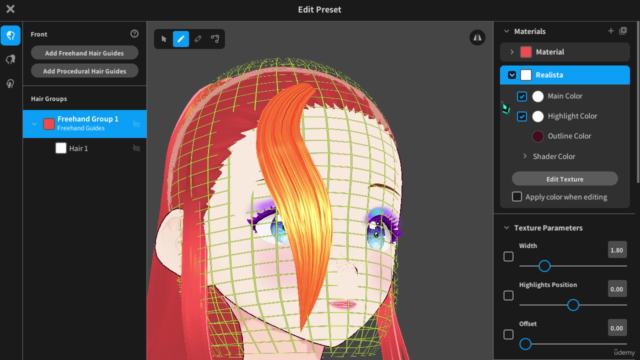This screenshot has width=640, height=360.
Task: Open the Highlight Color swatch
Action: point(538,116)
